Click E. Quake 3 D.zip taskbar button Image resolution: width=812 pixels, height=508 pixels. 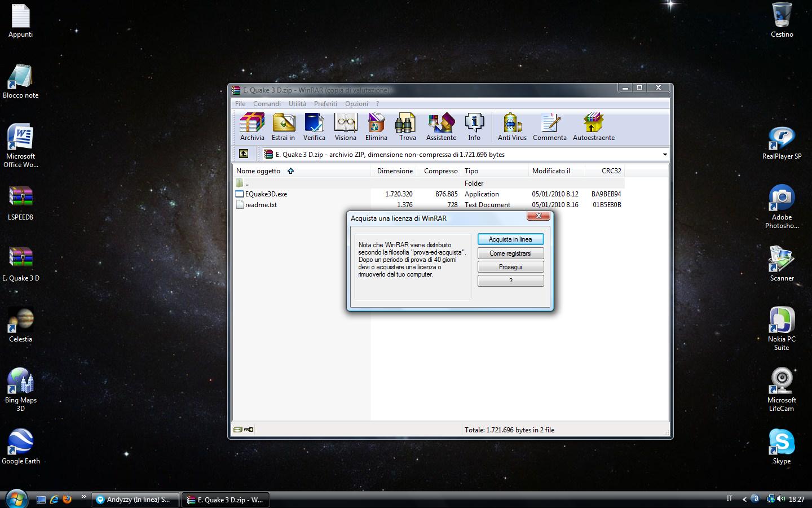pos(226,500)
